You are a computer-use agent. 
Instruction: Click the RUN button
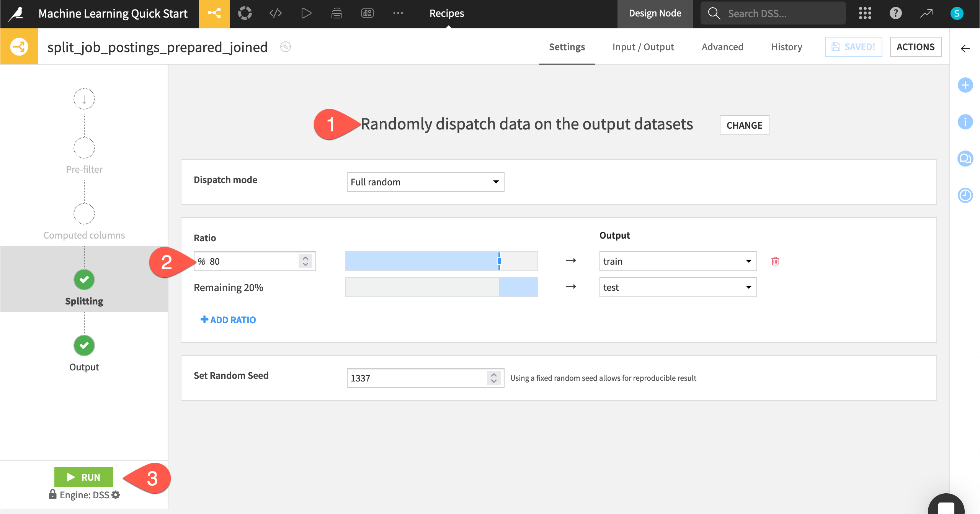click(x=84, y=477)
